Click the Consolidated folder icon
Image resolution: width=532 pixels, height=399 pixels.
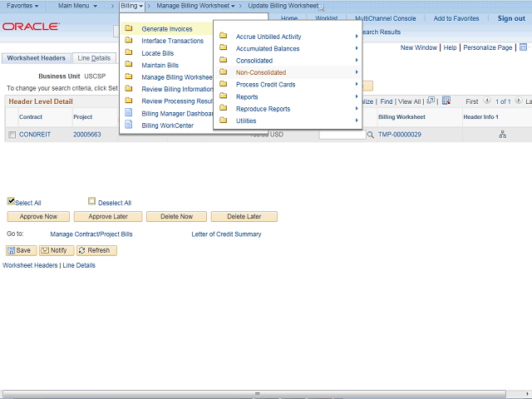click(x=224, y=60)
